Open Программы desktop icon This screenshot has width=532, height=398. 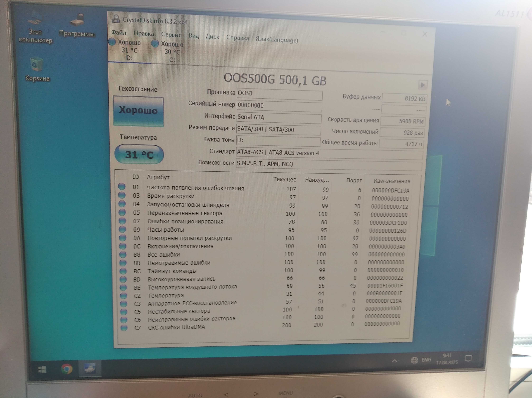click(x=77, y=25)
